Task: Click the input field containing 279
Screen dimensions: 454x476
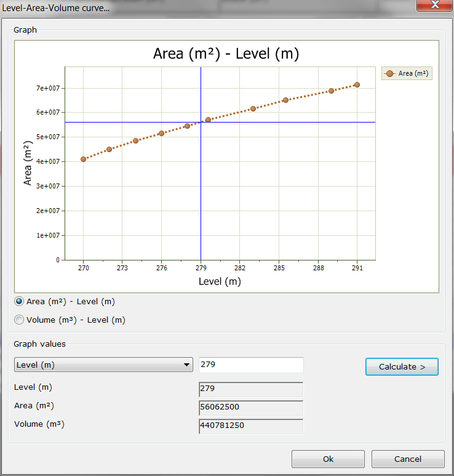Action: 251,365
